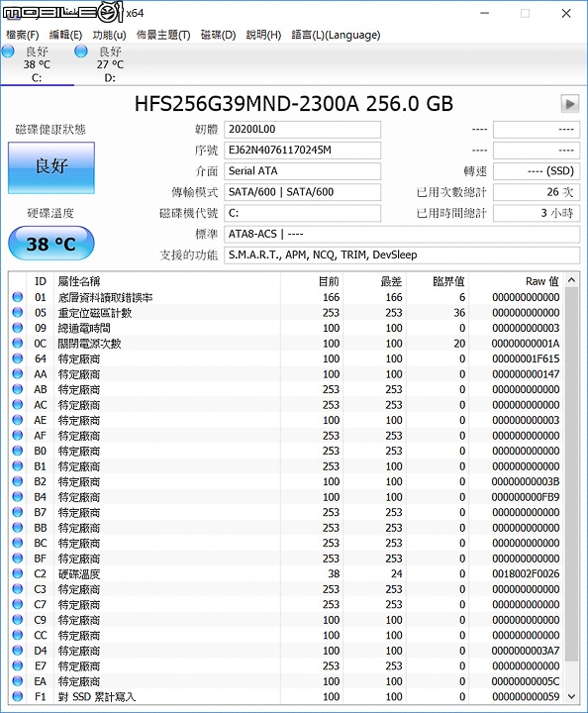Click the status dot for attribute C3

(18, 589)
